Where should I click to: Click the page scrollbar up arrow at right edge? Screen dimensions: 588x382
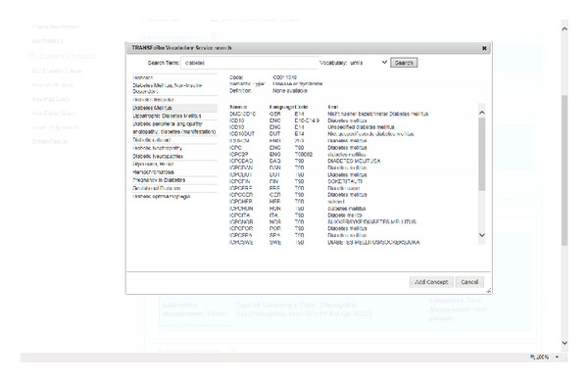click(564, 28)
